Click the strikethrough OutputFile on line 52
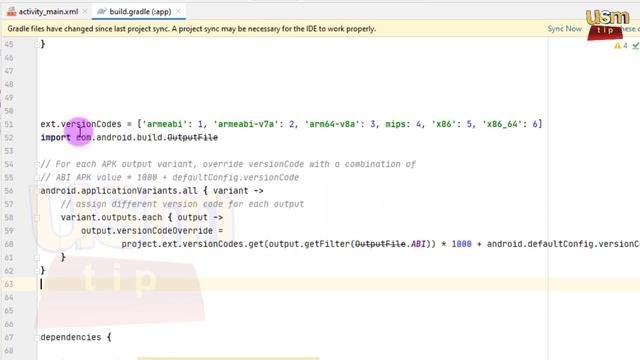 (193, 138)
